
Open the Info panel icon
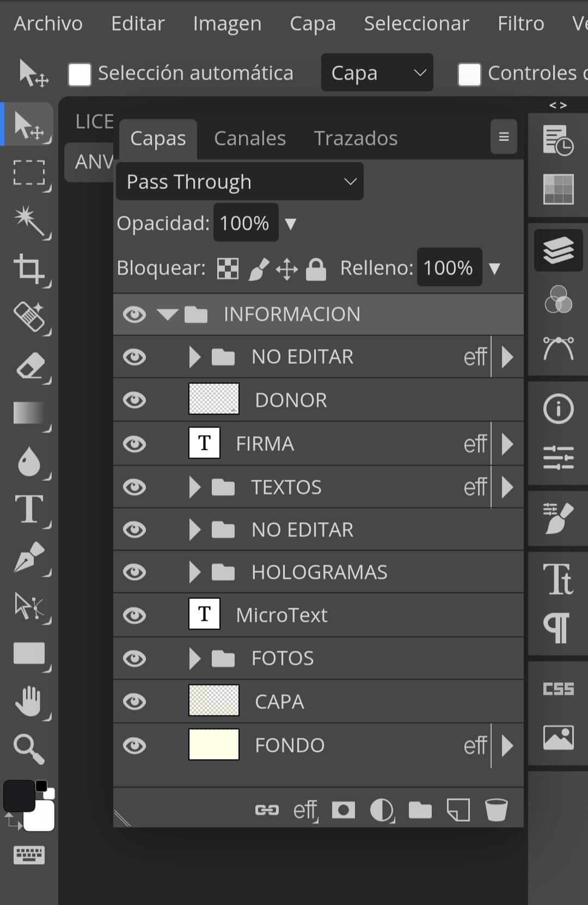pyautogui.click(x=559, y=409)
